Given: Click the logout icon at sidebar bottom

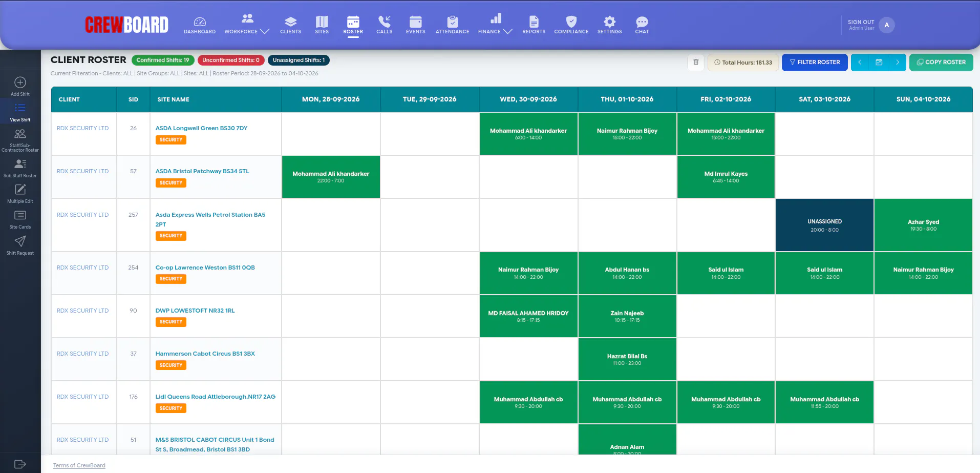Looking at the screenshot, I should [20, 464].
